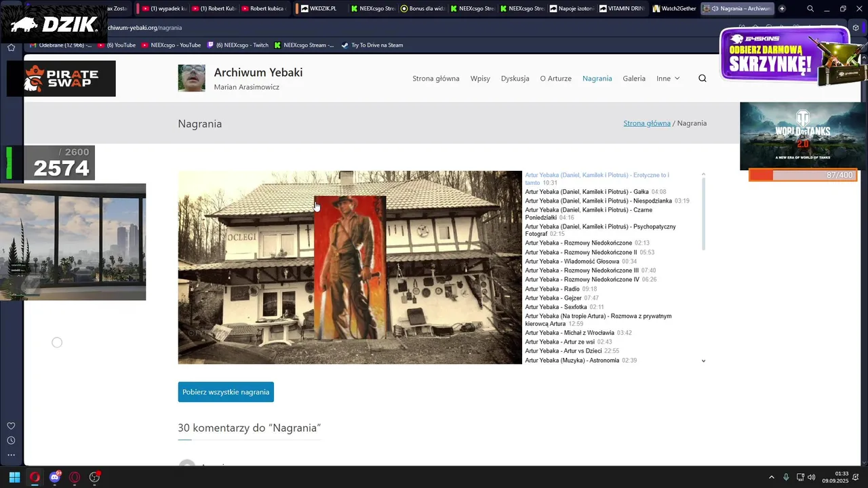Image resolution: width=868 pixels, height=488 pixels.
Task: Open the volume tray icon
Action: click(812, 477)
